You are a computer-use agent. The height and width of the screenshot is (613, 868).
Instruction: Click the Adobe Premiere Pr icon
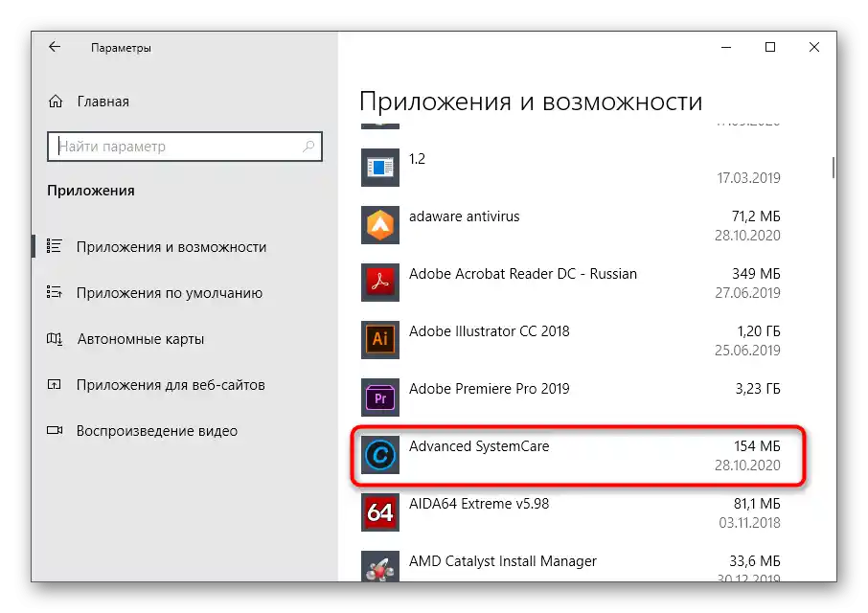pyautogui.click(x=380, y=397)
